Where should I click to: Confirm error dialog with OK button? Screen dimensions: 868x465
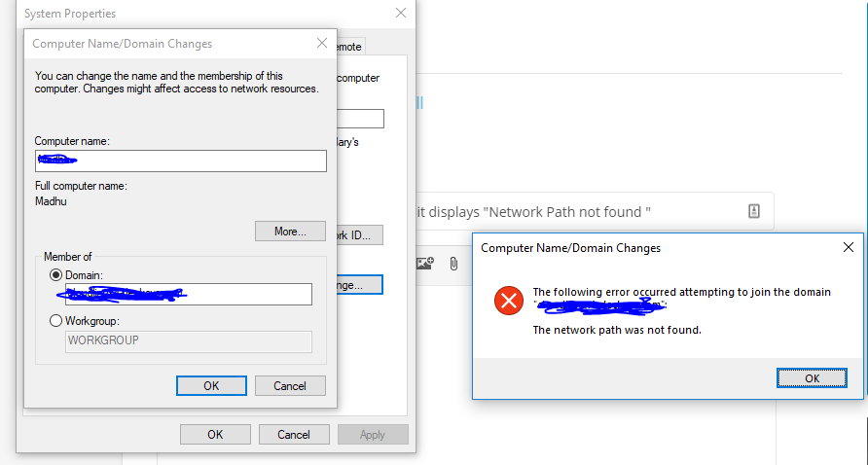[813, 378]
